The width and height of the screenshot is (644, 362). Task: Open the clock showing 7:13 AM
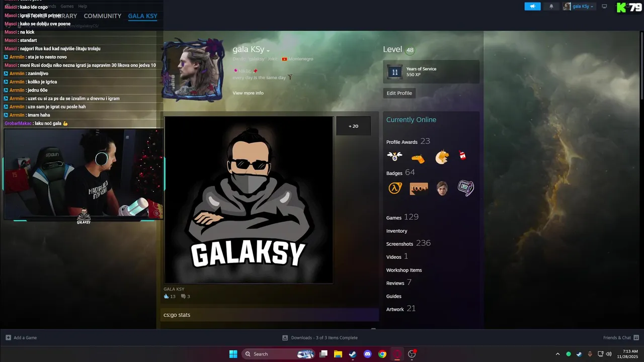tap(627, 354)
